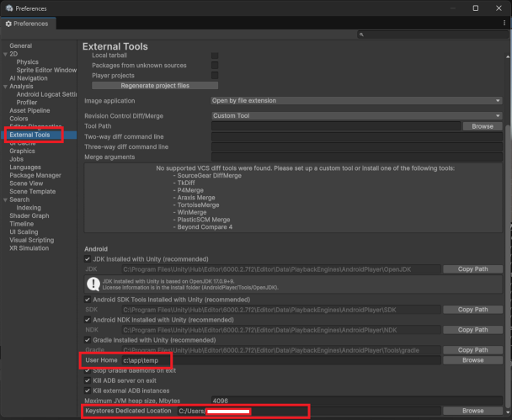Enable the Local tarball checkbox
Viewport: 512px width, 420px height.
click(x=215, y=56)
